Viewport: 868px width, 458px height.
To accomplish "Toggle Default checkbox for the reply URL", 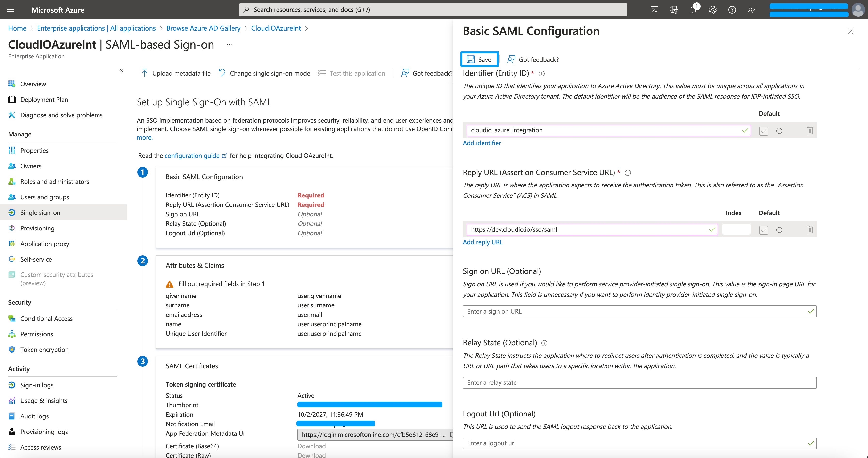I will pyautogui.click(x=763, y=230).
